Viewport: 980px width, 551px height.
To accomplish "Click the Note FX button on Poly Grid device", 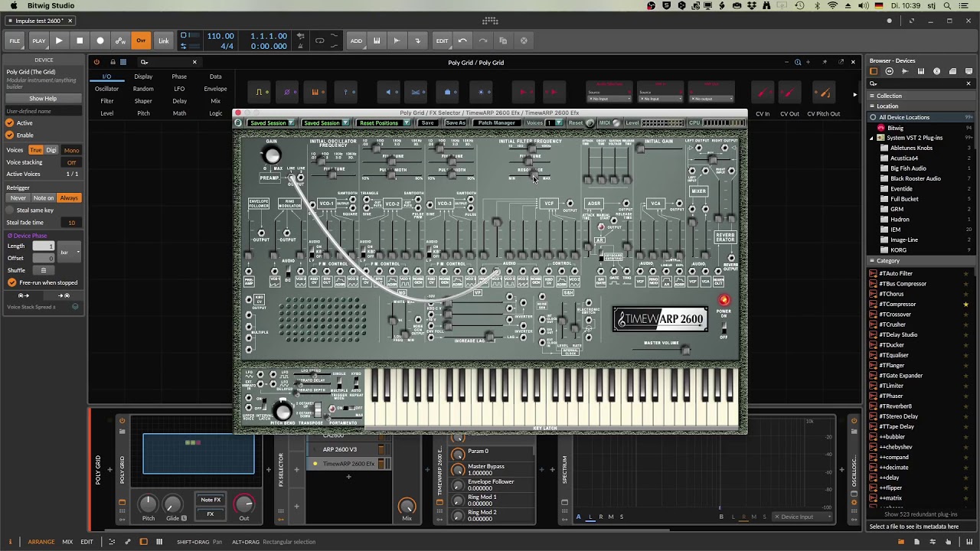I will pyautogui.click(x=211, y=500).
